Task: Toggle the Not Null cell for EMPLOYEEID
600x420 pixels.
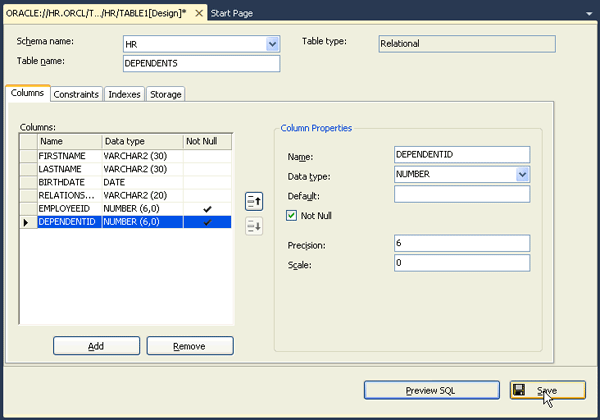Action: click(207, 209)
